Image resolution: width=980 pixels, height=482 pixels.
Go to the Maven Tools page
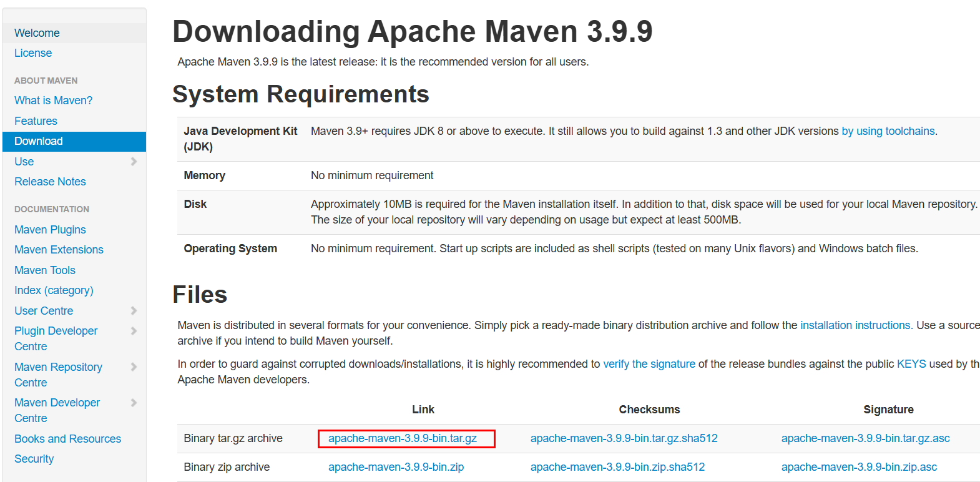tap(45, 270)
